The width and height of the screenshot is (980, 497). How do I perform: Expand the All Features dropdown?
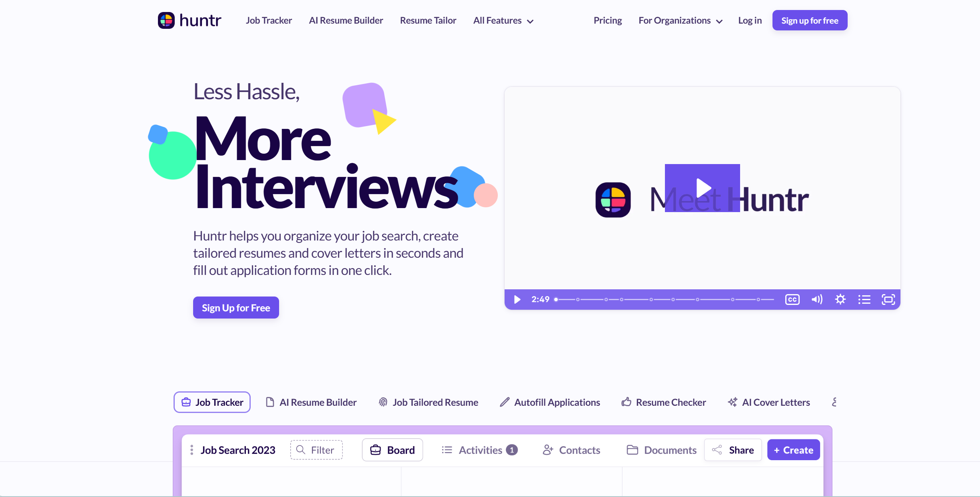503,21
